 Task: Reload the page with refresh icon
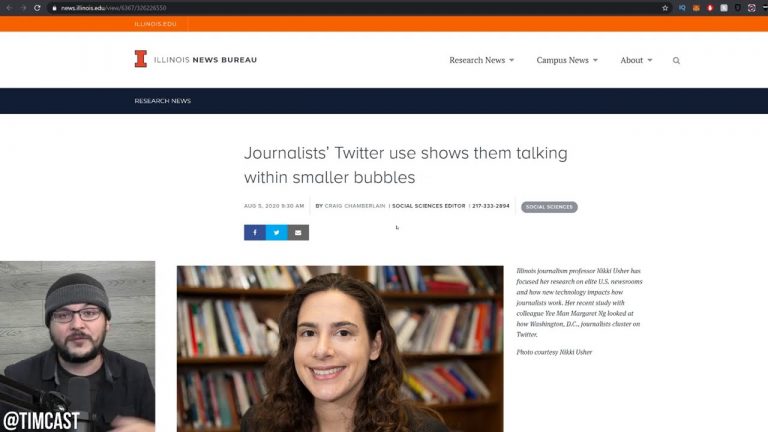pos(37,8)
